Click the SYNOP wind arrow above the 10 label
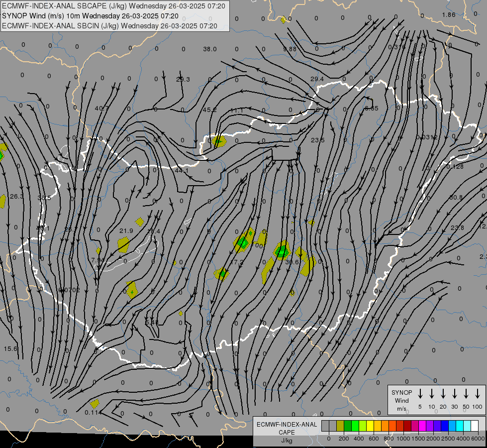Screen dimensions: 487x448 432,394
